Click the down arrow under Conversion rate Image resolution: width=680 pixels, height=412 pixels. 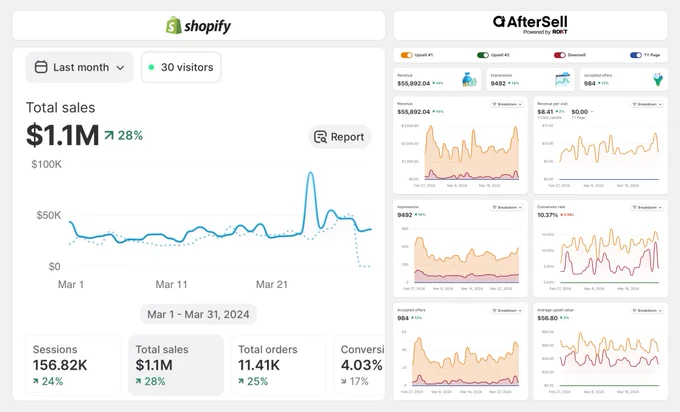(343, 381)
